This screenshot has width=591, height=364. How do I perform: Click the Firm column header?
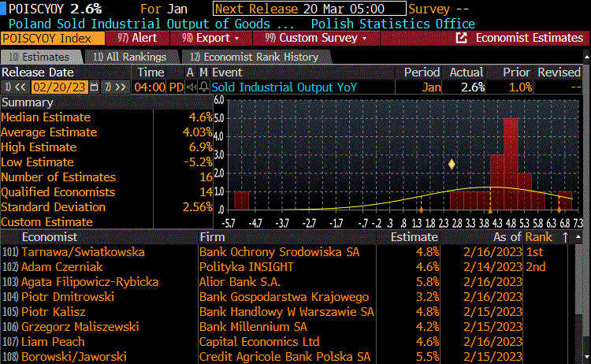212,237
